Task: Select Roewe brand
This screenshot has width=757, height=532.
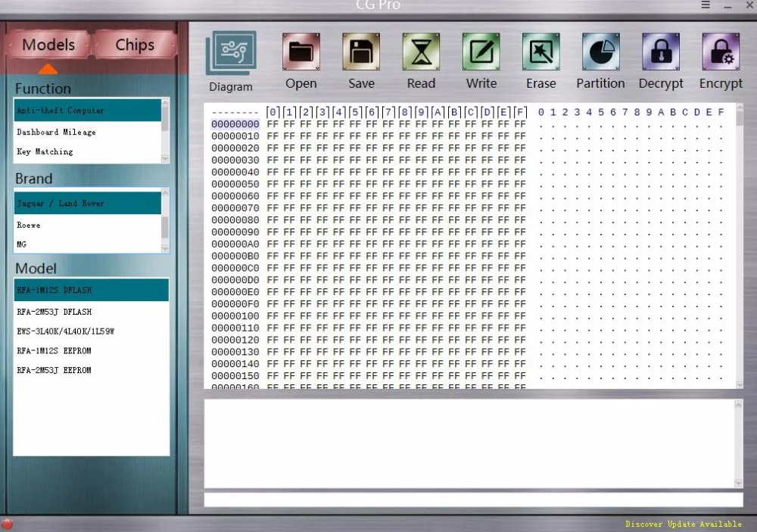Action: 87,225
